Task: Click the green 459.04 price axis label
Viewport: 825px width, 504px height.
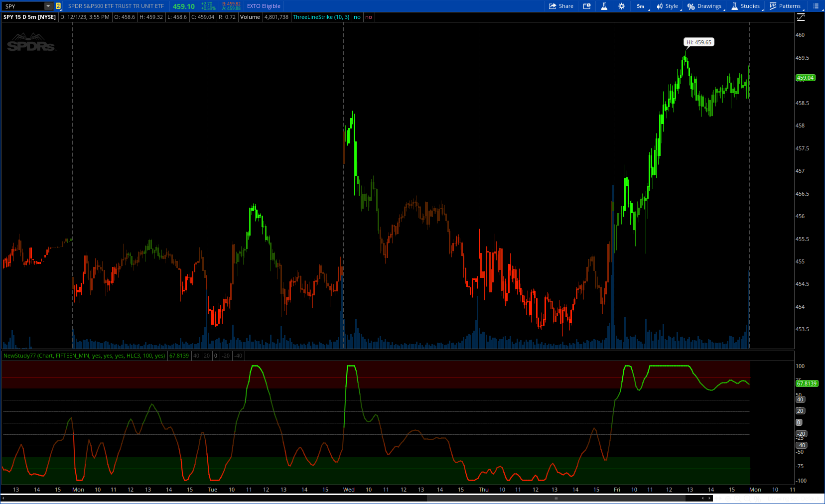Action: coord(805,78)
